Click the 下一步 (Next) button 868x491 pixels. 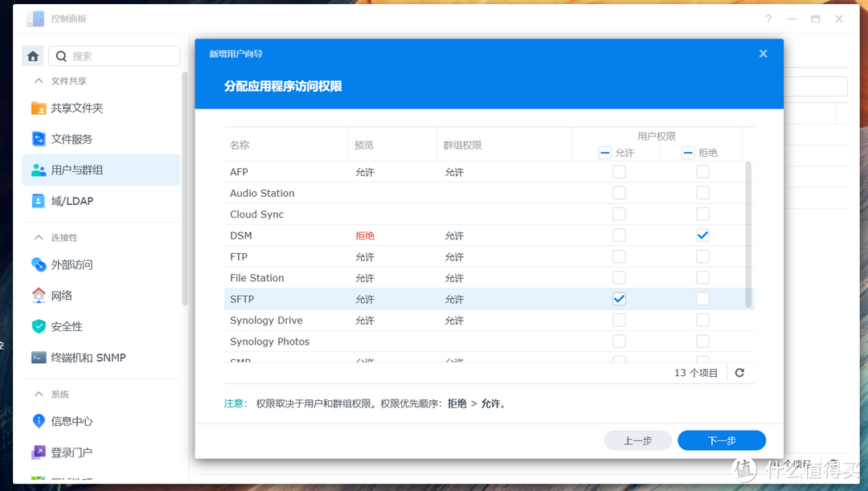(721, 440)
